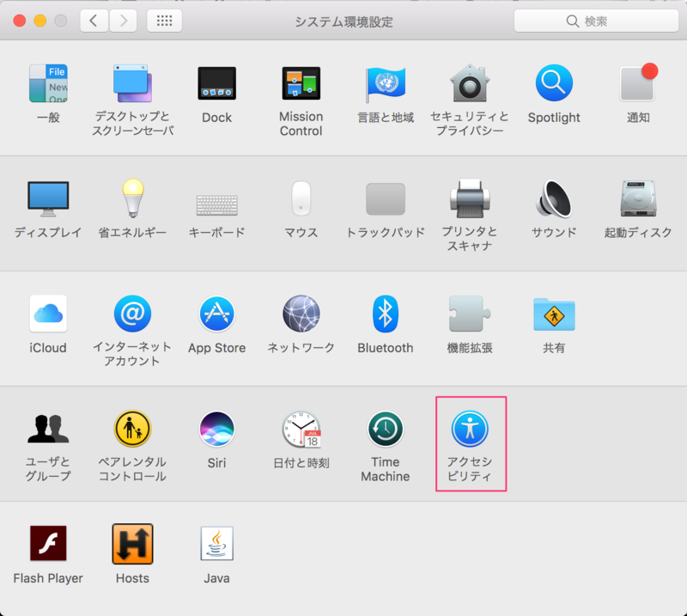Go forward with the right arrow button

click(123, 20)
